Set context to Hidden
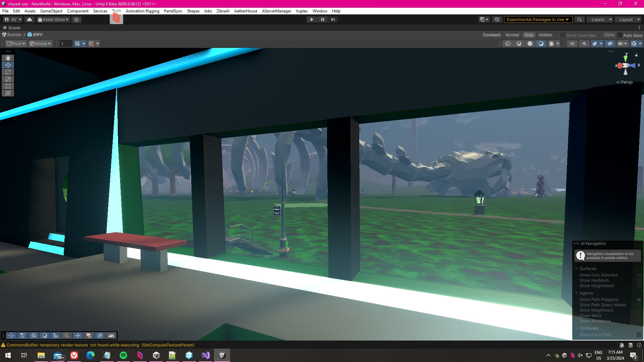 point(545,35)
